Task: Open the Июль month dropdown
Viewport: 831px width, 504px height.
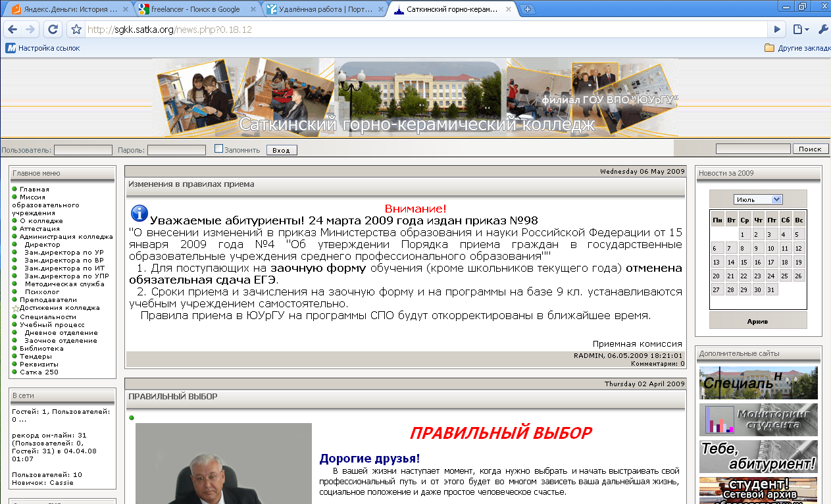Action: [x=758, y=198]
